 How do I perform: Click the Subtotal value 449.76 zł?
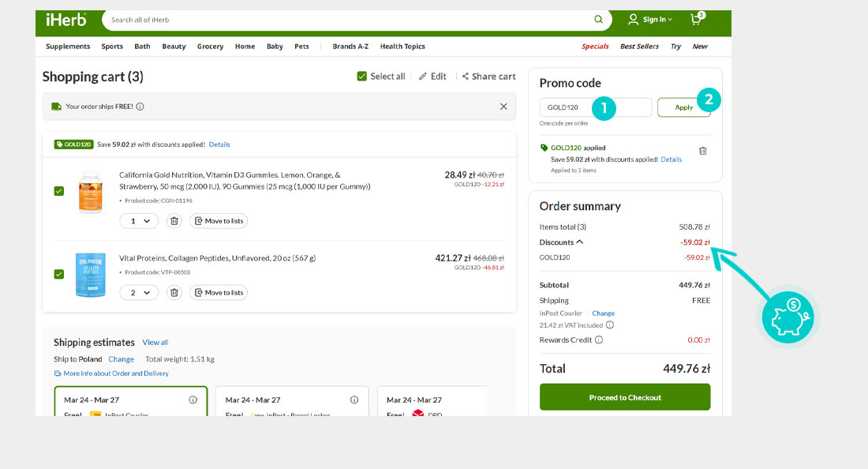694,285
